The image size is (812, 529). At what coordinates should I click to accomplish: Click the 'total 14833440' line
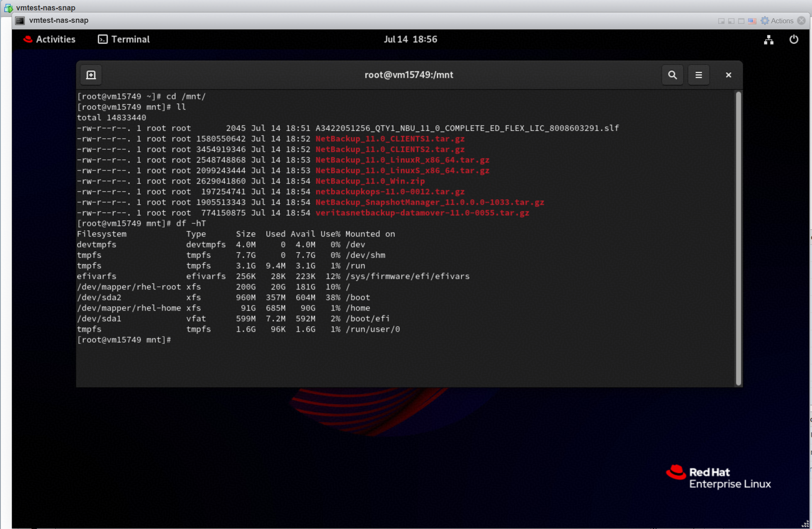[x=112, y=117]
